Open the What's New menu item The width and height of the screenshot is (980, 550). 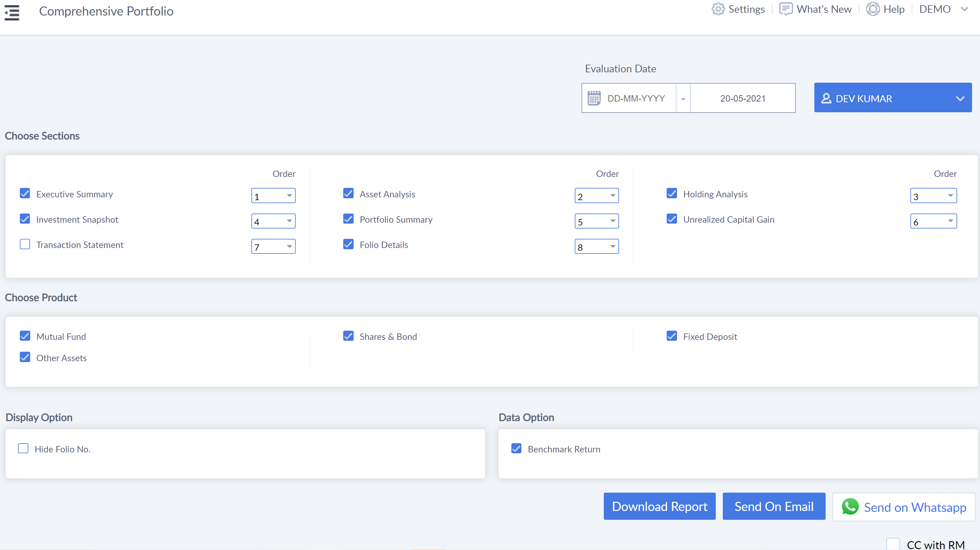pos(824,9)
